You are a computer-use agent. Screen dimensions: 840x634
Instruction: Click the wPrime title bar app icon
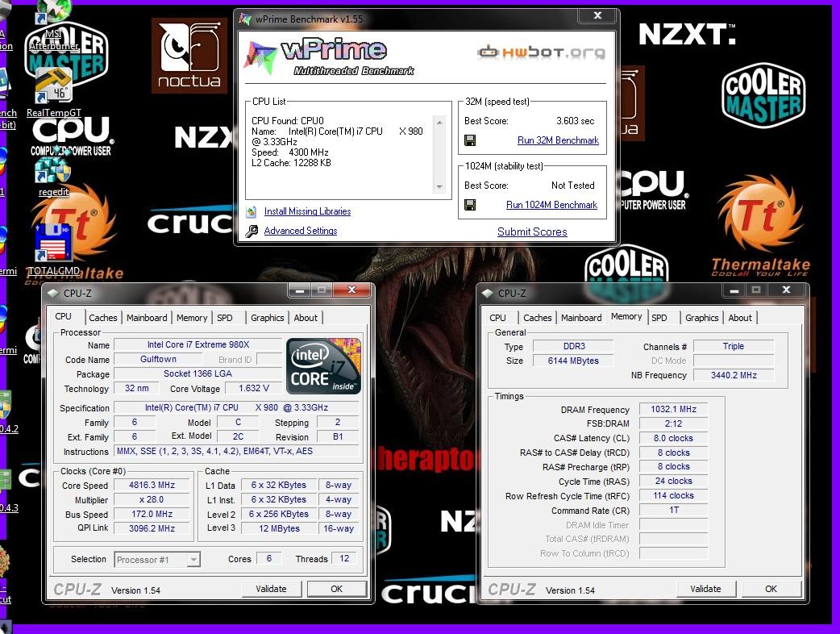pyautogui.click(x=245, y=19)
